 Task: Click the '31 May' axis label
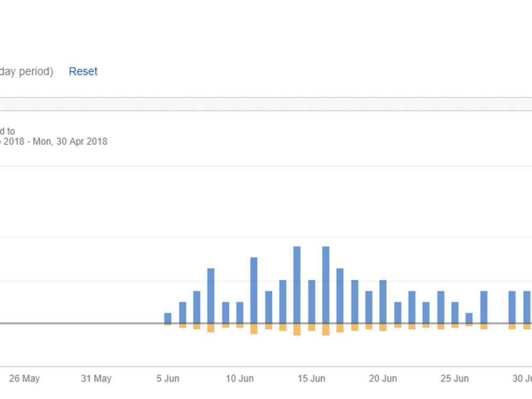point(96,378)
